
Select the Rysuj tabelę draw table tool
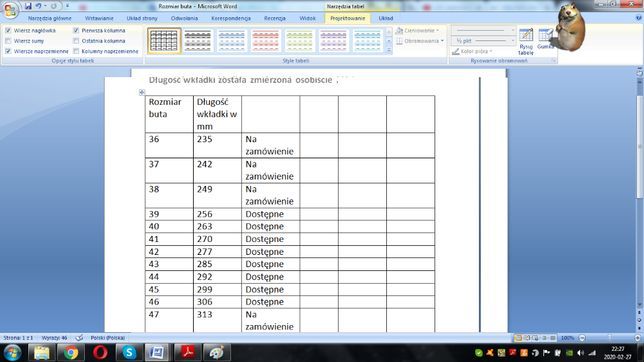tap(526, 41)
